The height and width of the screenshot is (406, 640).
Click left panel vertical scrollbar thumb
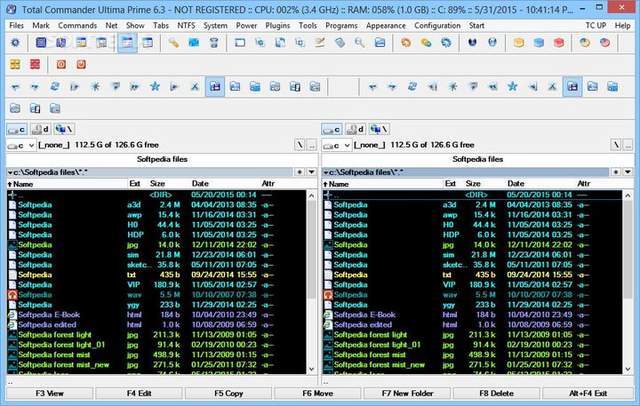(311, 249)
